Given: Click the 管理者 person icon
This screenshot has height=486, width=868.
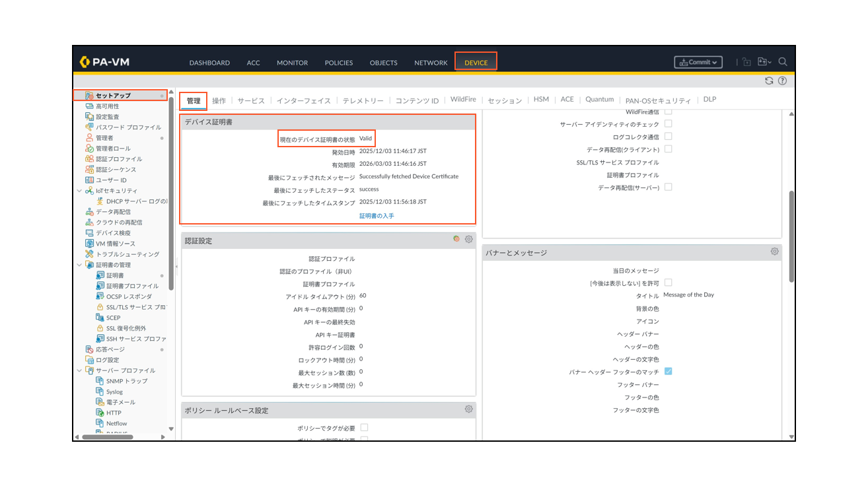Looking at the screenshot, I should click(x=90, y=138).
